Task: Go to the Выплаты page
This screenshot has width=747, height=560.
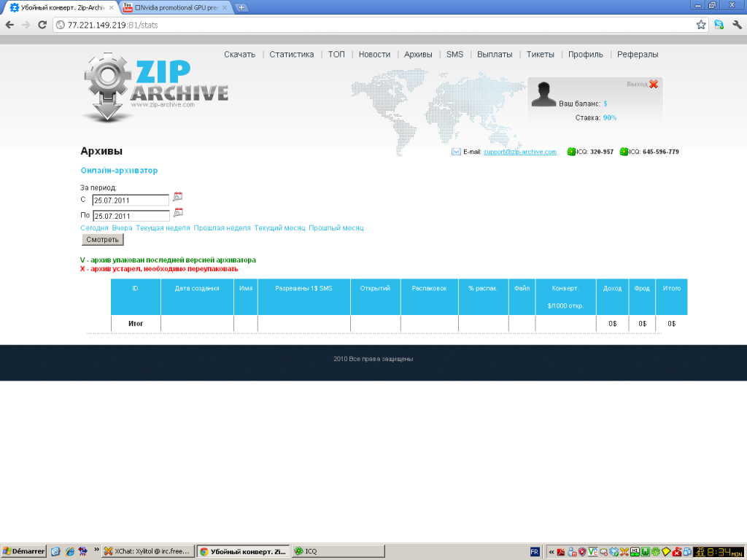Action: (495, 54)
